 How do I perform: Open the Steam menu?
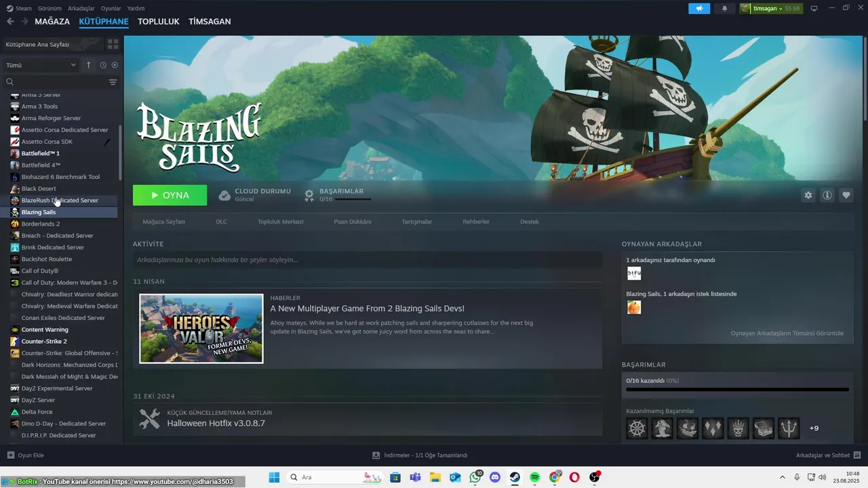click(x=20, y=8)
